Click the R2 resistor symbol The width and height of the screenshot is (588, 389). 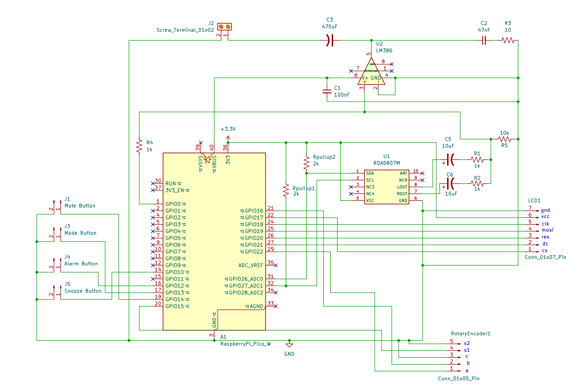(x=477, y=183)
